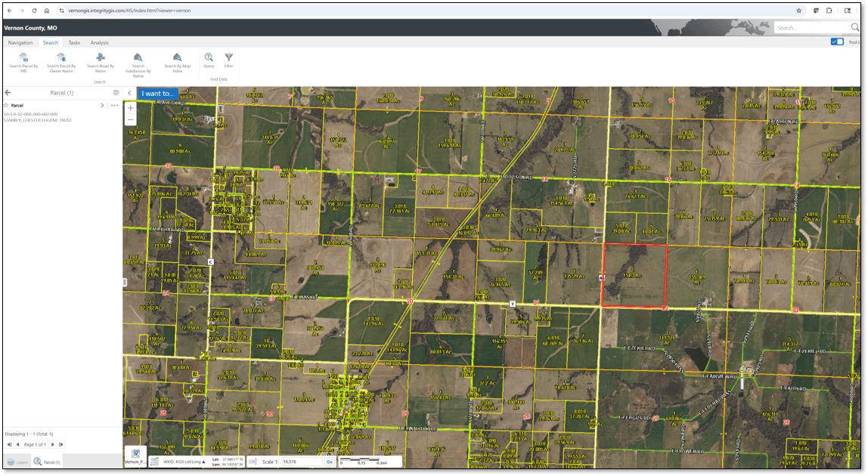Image resolution: width=868 pixels, height=476 pixels.
Task: Expand the Parcel result with the chevron arrow
Action: point(104,107)
